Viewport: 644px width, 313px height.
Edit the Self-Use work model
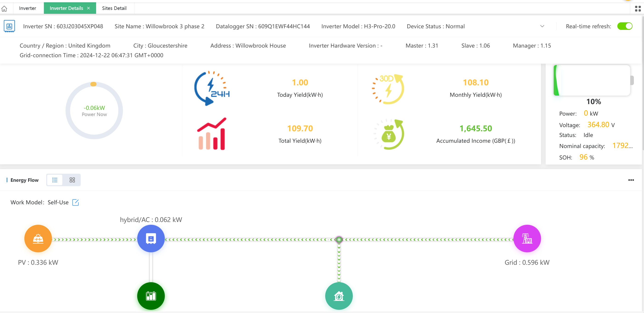pos(75,202)
